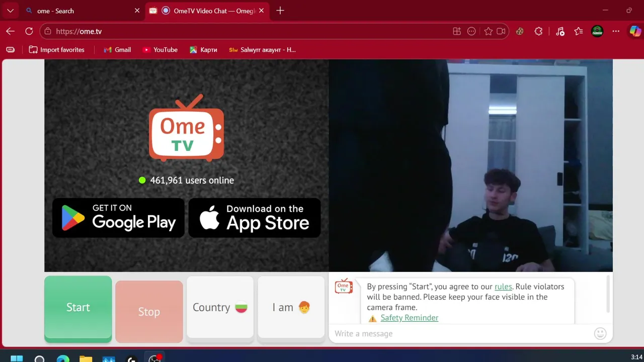Open OBS Studio from the taskbar
The height and width of the screenshot is (362, 644).
tap(154, 358)
